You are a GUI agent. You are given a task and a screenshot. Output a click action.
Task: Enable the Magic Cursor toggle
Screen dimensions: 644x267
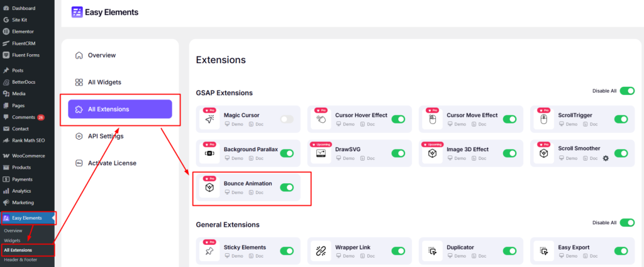point(287,119)
